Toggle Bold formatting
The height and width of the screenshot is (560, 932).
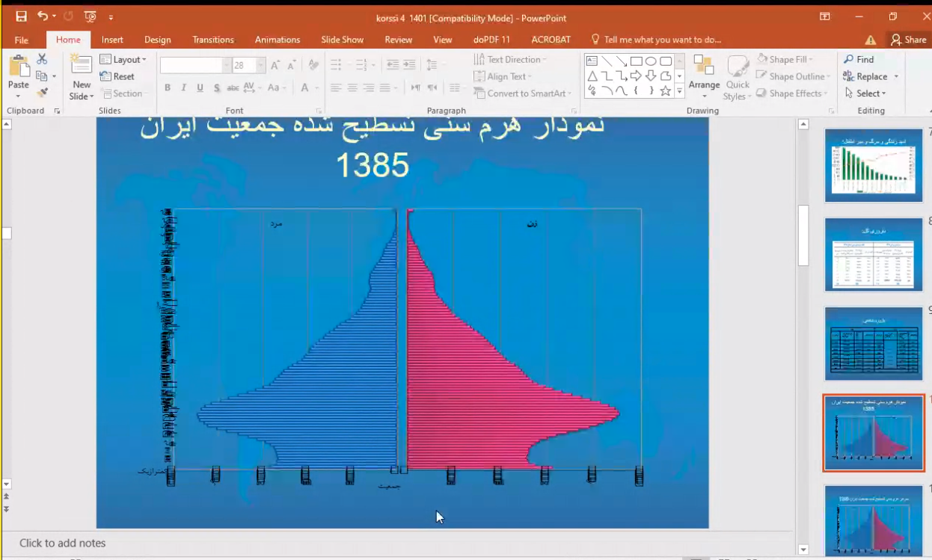coord(168,88)
